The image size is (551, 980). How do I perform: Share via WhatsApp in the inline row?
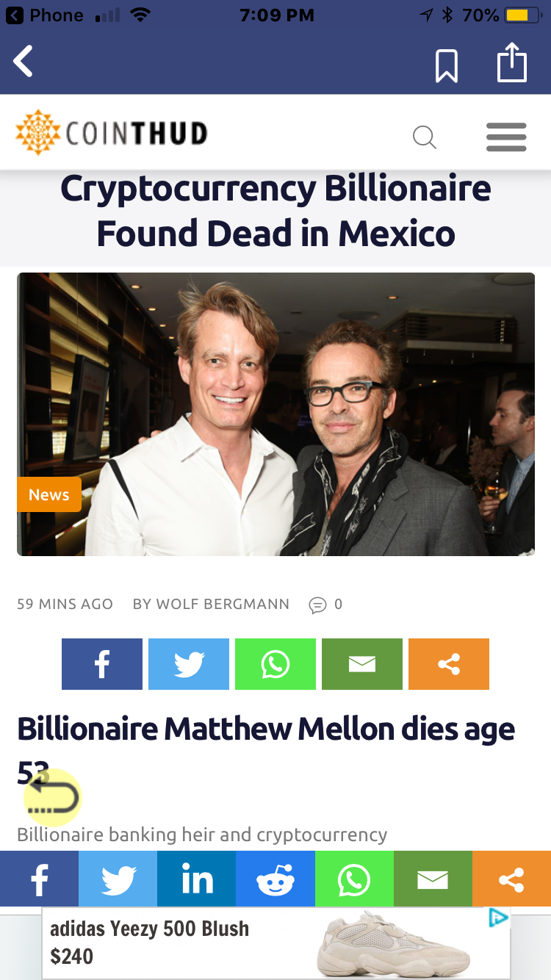click(275, 664)
